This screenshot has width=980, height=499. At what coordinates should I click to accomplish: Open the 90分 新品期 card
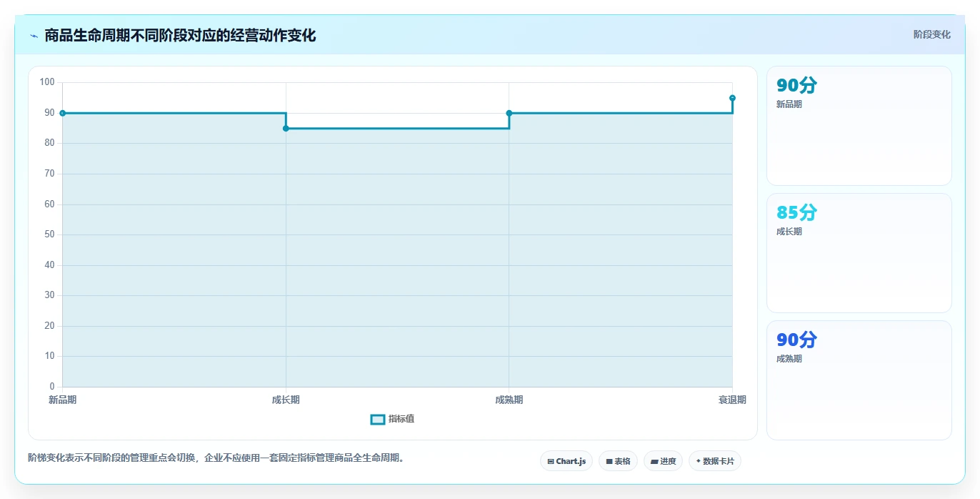[x=859, y=126]
